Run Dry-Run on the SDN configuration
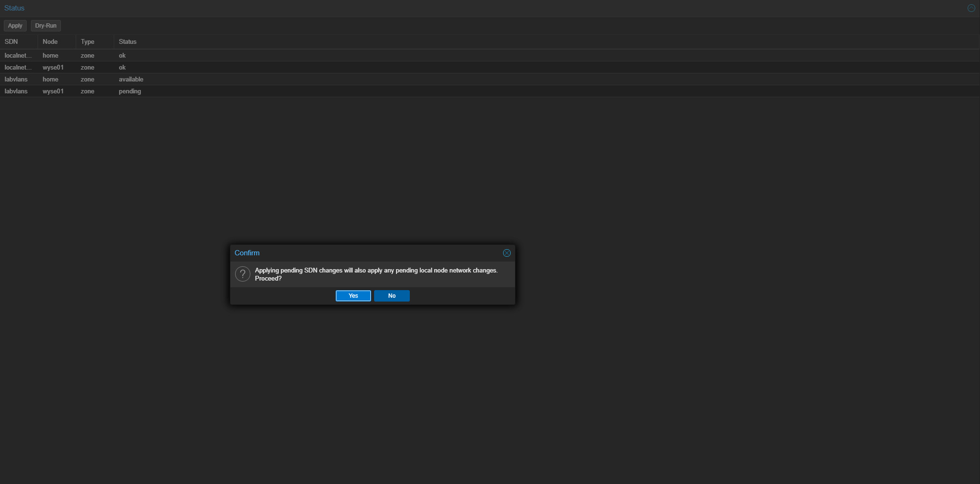980x484 pixels. pyautogui.click(x=46, y=26)
